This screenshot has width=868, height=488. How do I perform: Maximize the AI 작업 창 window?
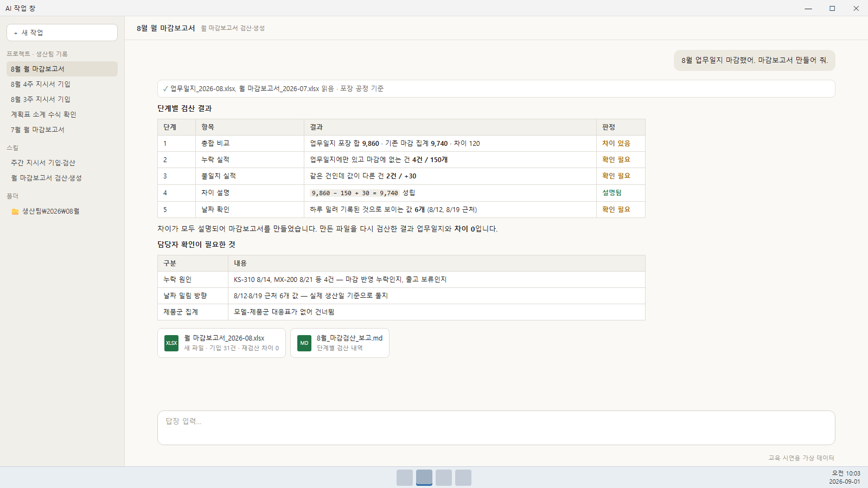point(832,8)
